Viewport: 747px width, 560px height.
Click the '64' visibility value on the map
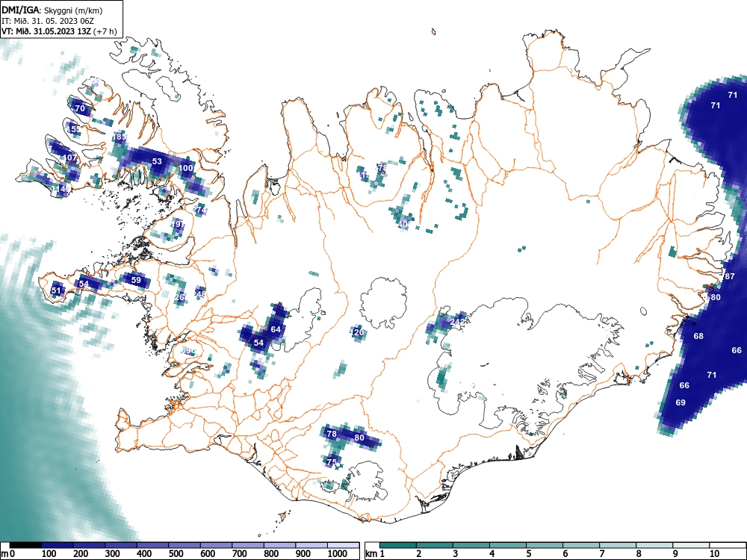(276, 329)
